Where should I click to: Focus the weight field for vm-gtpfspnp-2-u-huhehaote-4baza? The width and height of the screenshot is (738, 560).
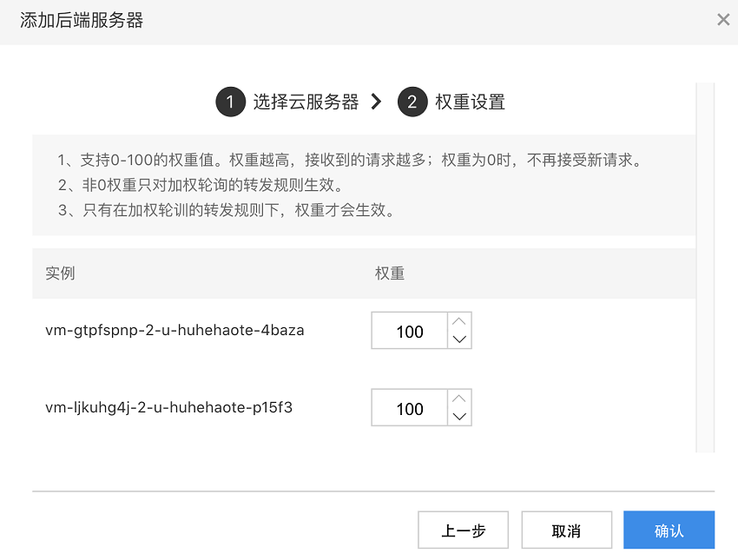click(x=410, y=331)
